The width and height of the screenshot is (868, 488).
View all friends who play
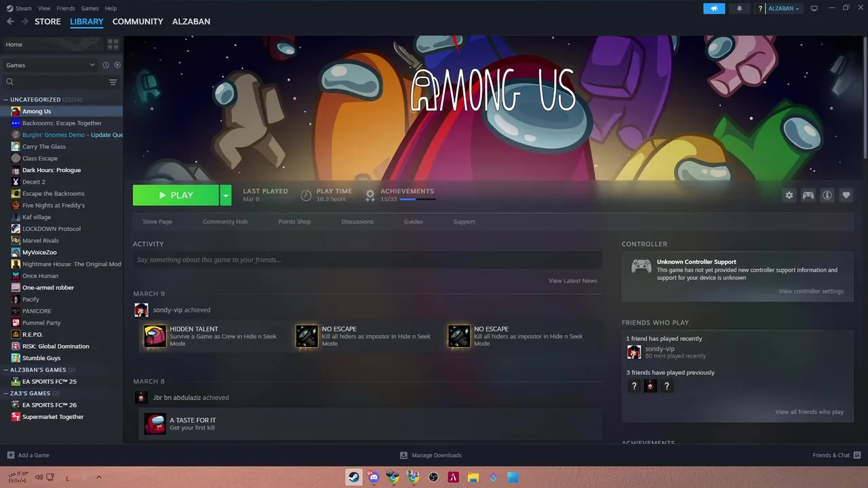point(810,412)
